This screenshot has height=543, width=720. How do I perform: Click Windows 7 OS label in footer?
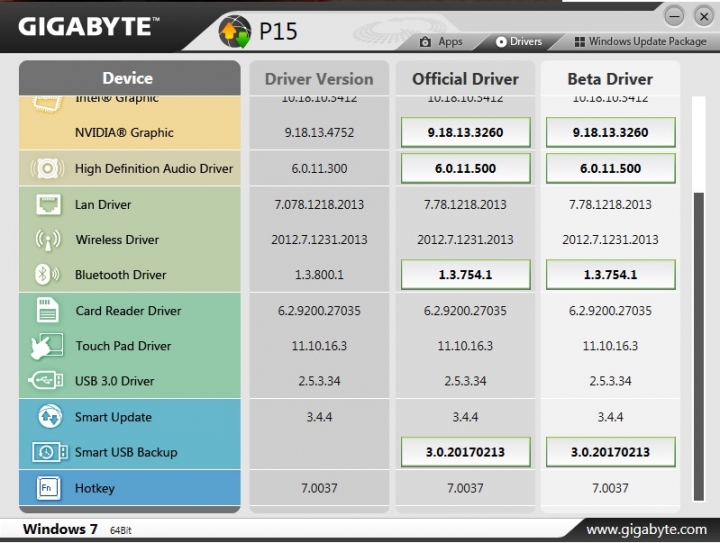point(60,529)
